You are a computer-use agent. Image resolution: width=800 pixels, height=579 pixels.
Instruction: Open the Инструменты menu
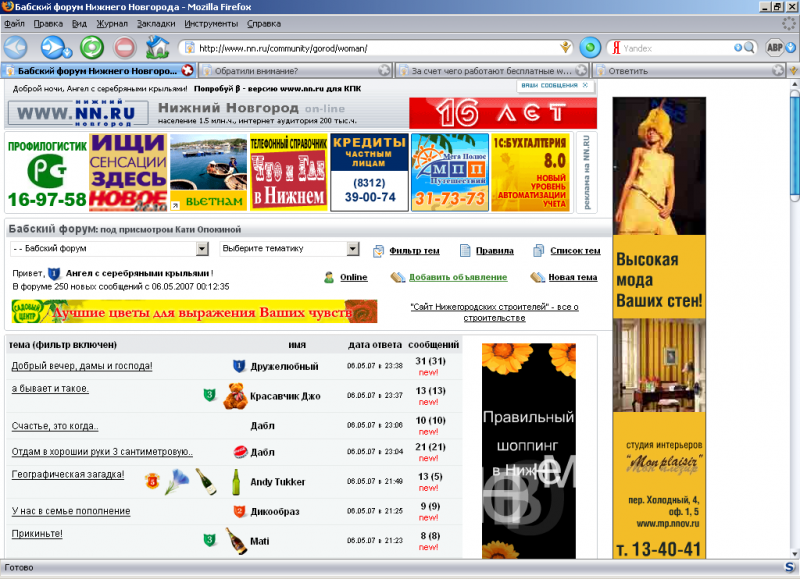(211, 23)
